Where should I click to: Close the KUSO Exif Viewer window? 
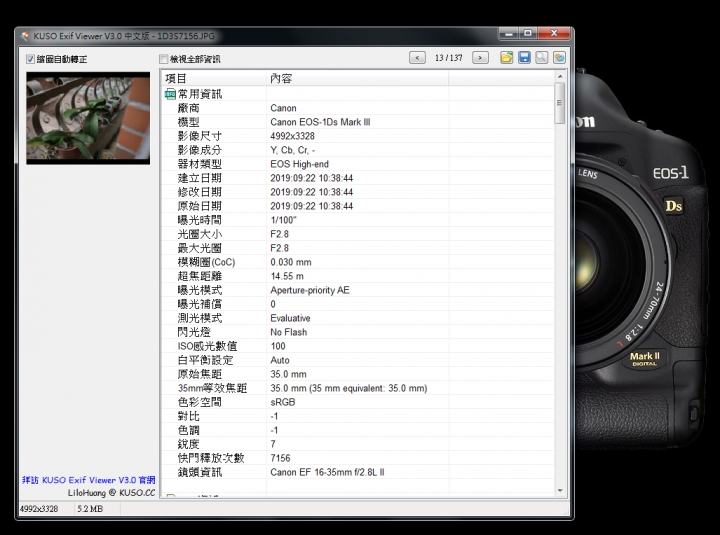point(554,34)
